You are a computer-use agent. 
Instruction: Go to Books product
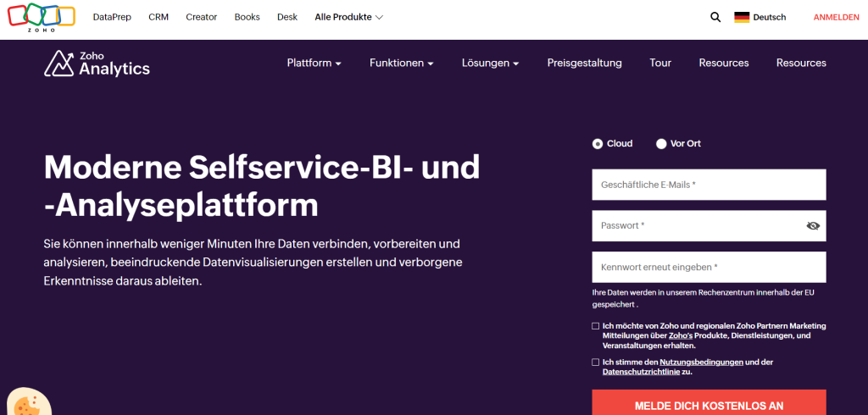click(x=247, y=17)
